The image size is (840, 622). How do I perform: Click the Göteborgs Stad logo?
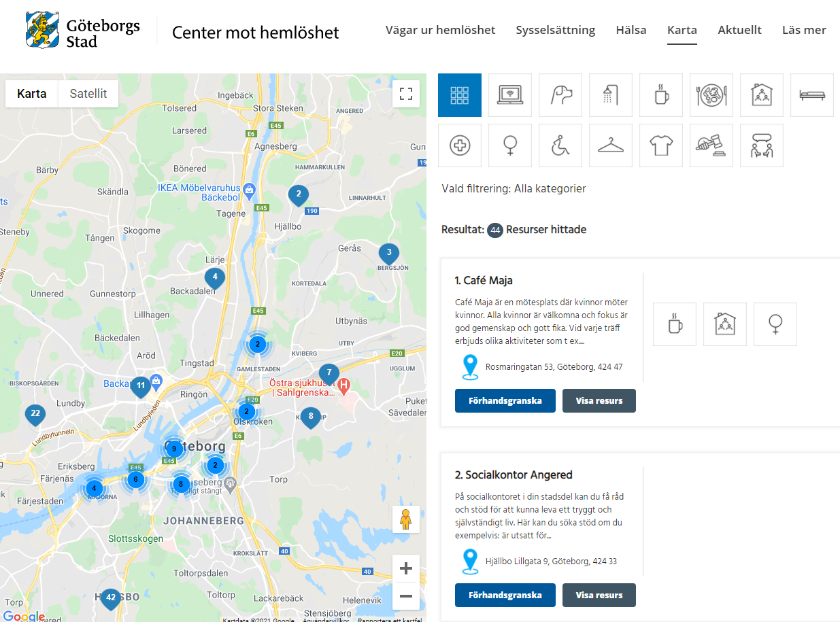[x=82, y=30]
